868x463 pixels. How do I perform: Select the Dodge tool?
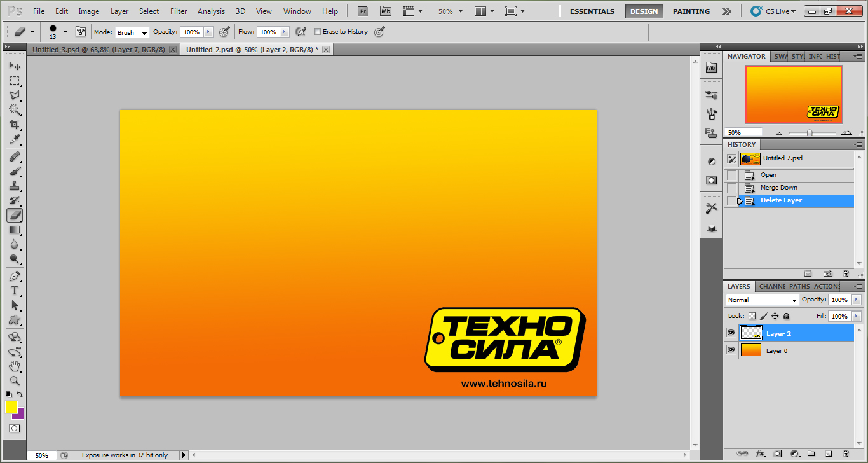pyautogui.click(x=14, y=259)
